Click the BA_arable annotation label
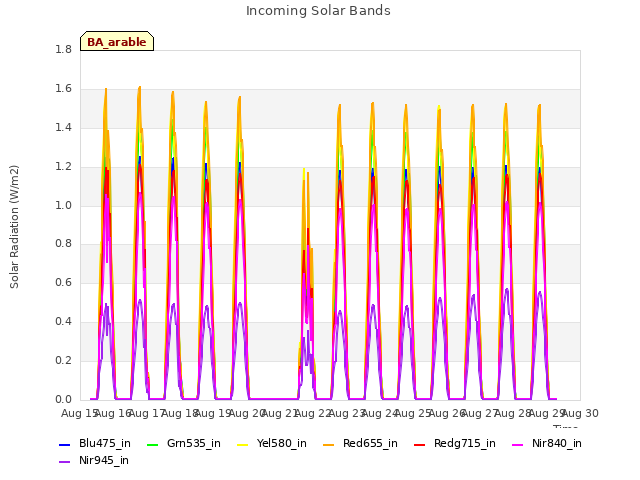640x480 pixels. [x=117, y=41]
